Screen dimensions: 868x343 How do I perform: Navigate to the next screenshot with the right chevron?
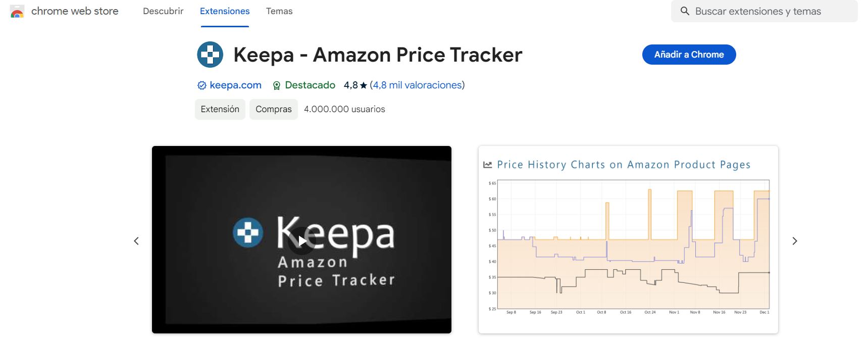coord(795,241)
